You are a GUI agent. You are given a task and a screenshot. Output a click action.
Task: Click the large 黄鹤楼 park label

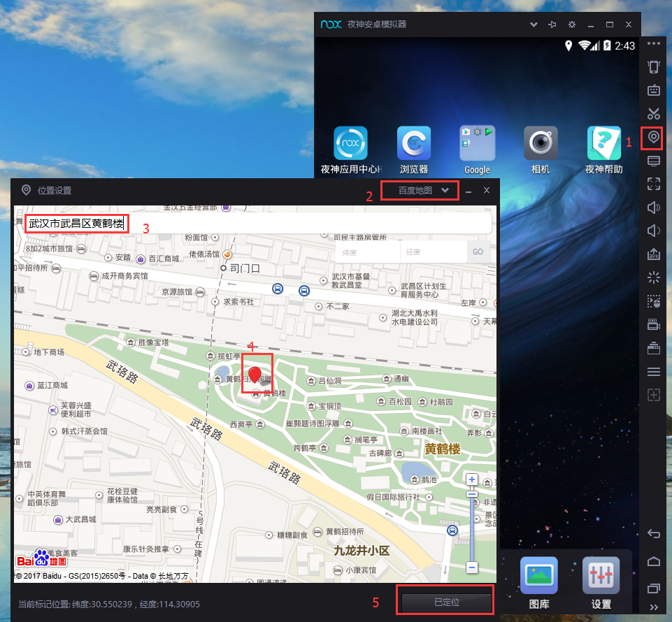(x=442, y=449)
